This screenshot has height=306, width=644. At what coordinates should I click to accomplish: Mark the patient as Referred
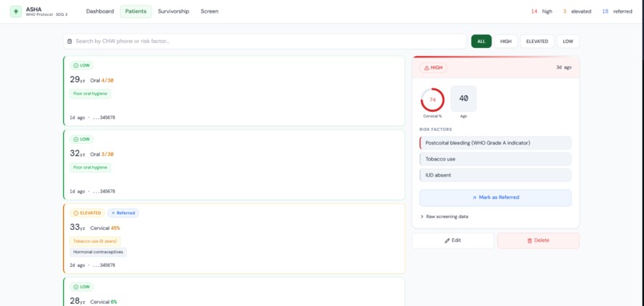(495, 197)
